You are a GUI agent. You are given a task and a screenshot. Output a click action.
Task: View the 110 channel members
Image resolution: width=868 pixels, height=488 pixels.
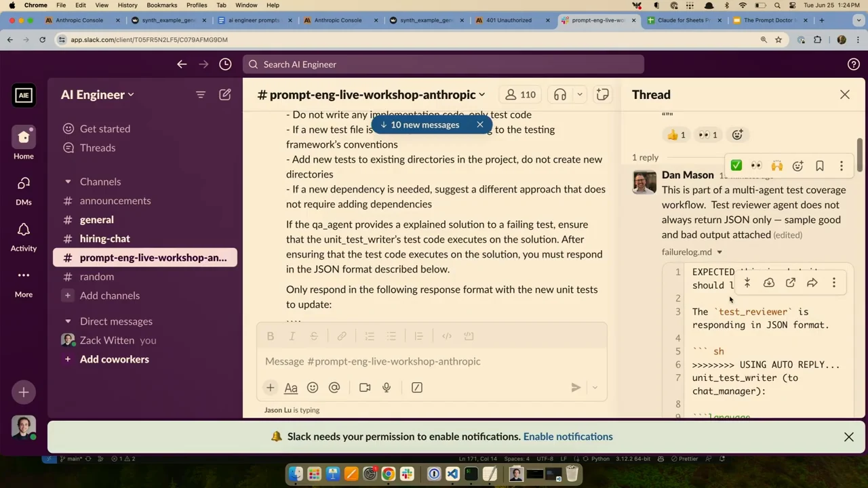pos(520,95)
